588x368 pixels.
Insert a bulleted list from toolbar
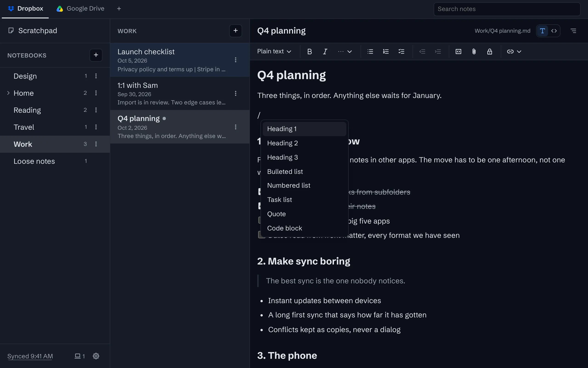point(370,52)
